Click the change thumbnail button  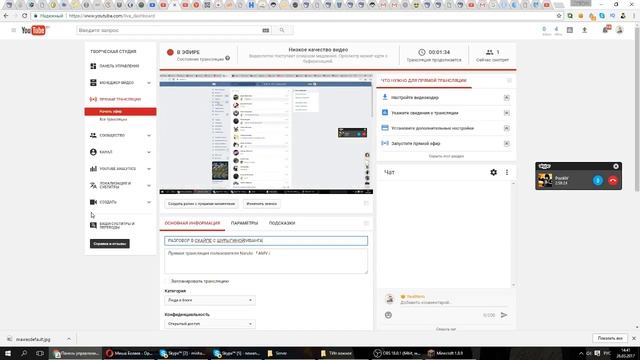[x=262, y=204]
